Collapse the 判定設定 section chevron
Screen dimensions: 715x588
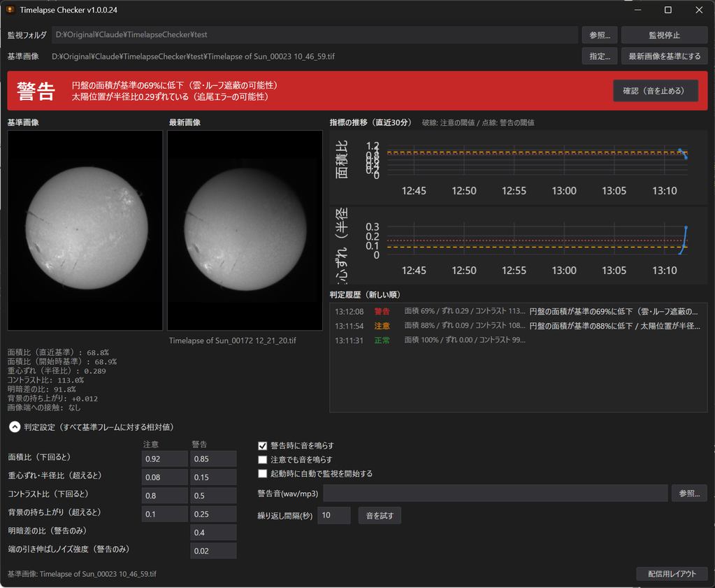[x=15, y=427]
